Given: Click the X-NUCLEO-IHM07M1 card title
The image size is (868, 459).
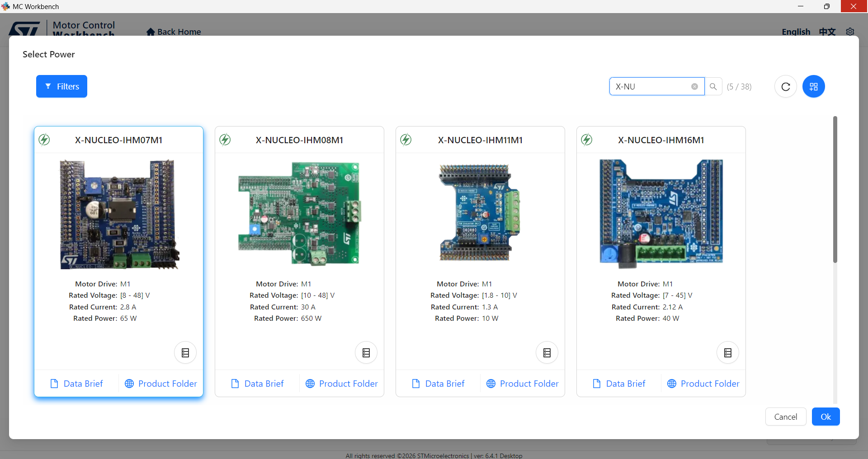Looking at the screenshot, I should coord(119,140).
